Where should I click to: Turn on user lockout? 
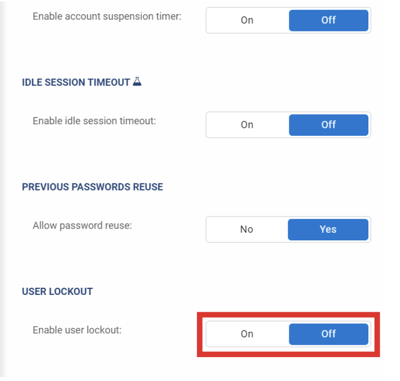247,334
